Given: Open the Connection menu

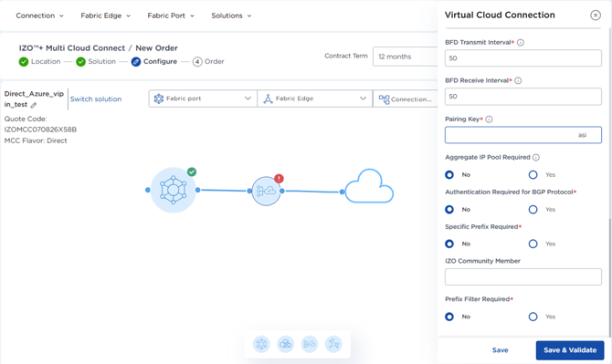Looking at the screenshot, I should click(x=39, y=16).
